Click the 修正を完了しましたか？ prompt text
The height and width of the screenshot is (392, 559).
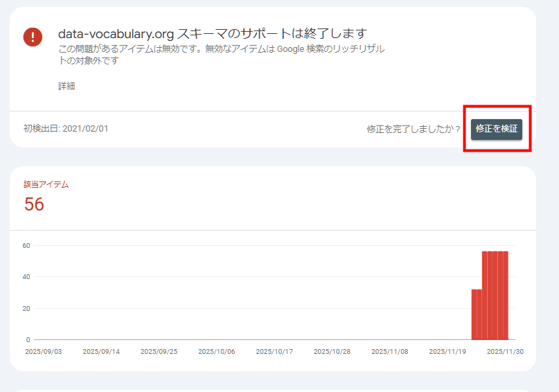pos(414,130)
